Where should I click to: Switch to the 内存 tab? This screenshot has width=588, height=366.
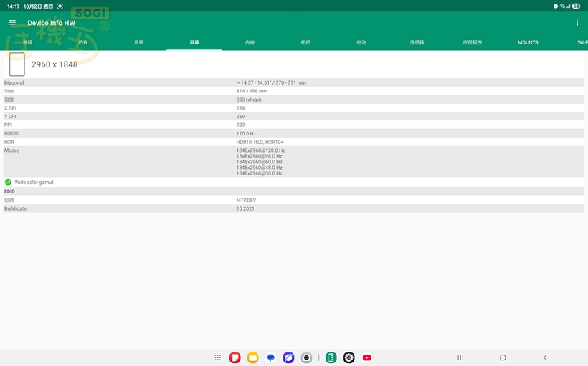pyautogui.click(x=250, y=42)
